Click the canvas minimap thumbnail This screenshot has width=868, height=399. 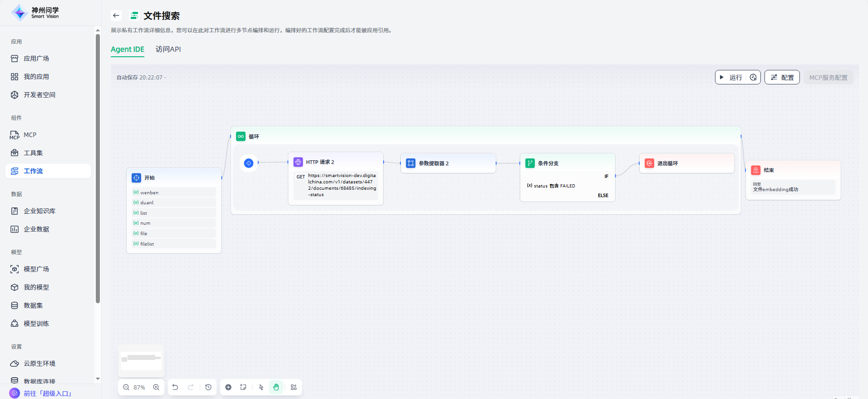click(x=141, y=360)
